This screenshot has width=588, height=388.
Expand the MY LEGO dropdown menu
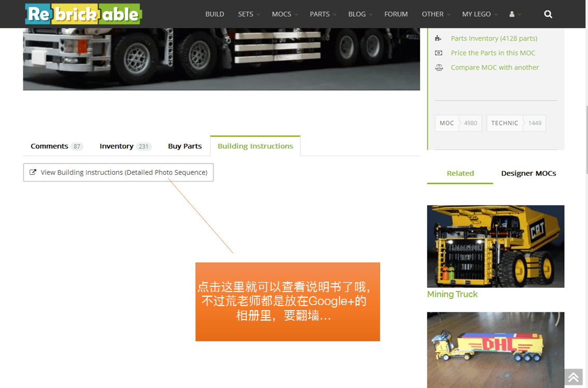click(480, 14)
